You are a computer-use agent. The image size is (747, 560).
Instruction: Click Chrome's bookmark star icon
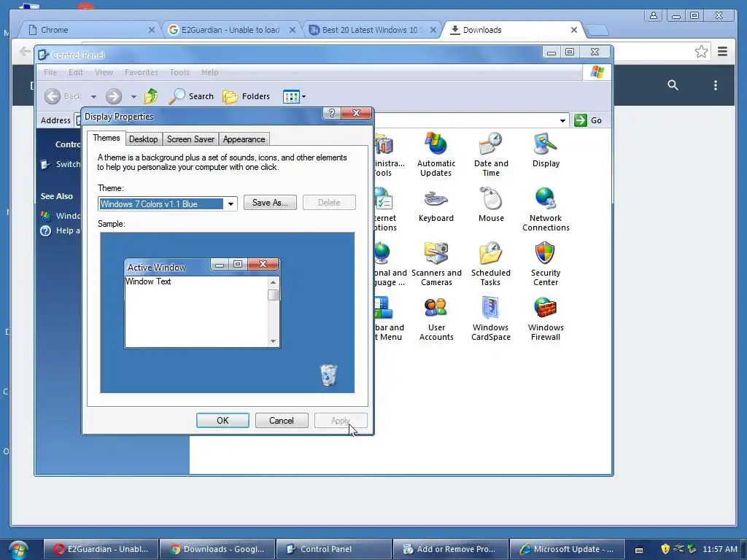pos(701,52)
